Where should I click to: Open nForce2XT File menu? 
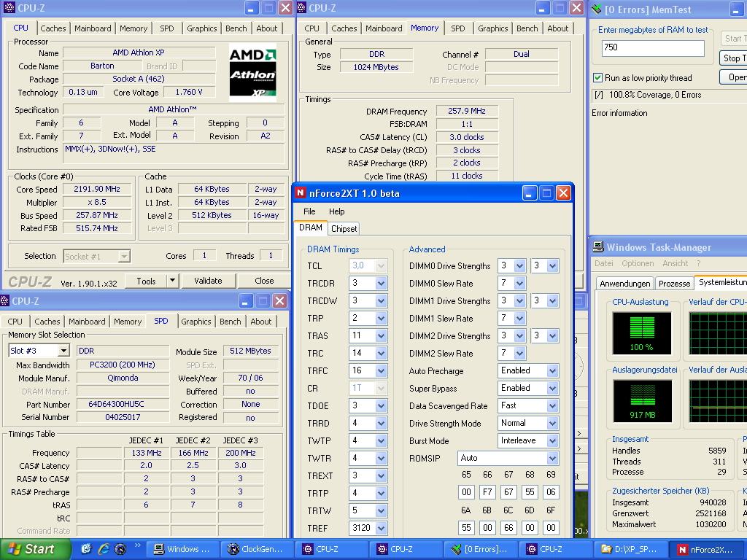point(309,211)
